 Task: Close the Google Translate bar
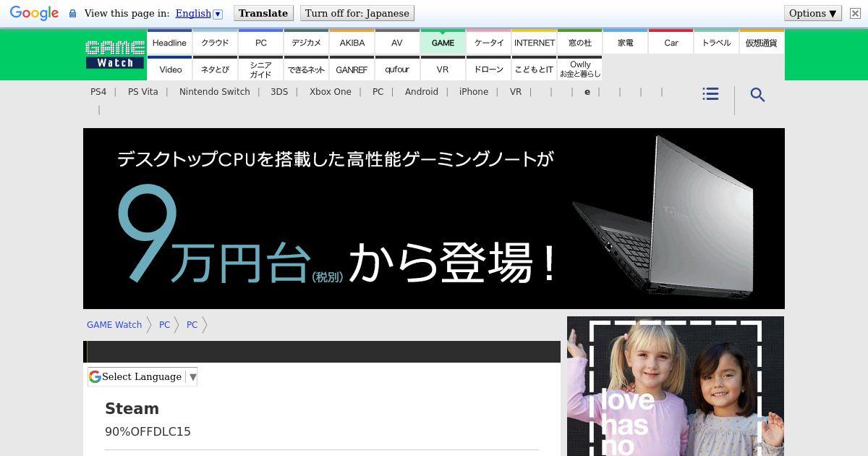(x=855, y=13)
